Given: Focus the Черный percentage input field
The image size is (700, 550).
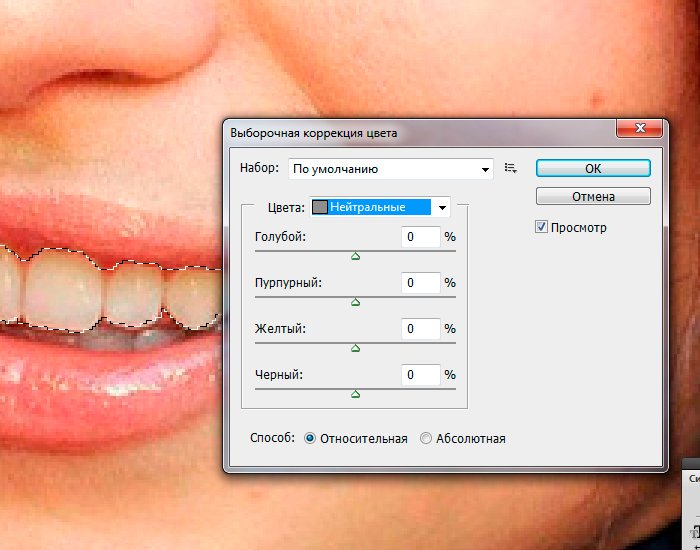Looking at the screenshot, I should (420, 375).
